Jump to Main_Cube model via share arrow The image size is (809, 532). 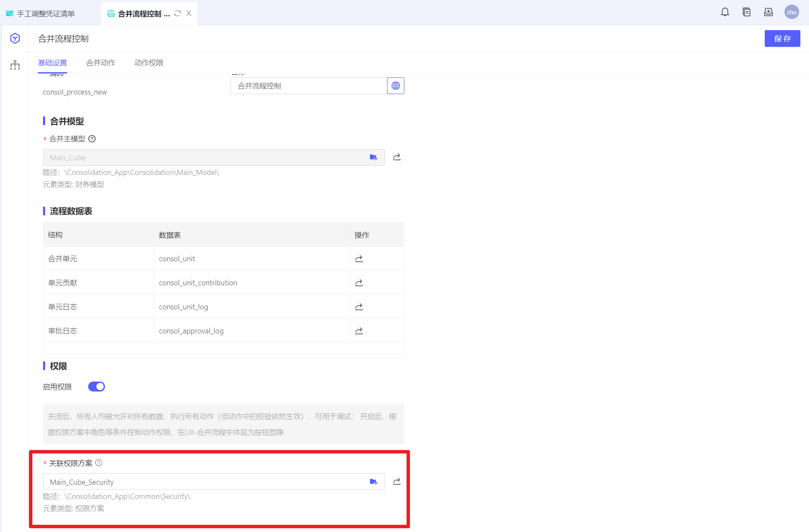(397, 157)
